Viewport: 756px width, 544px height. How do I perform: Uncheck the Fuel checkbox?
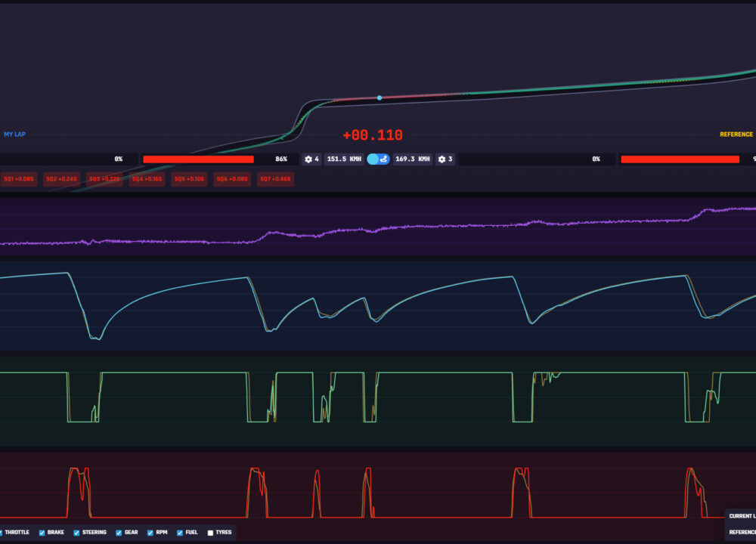pos(180,533)
